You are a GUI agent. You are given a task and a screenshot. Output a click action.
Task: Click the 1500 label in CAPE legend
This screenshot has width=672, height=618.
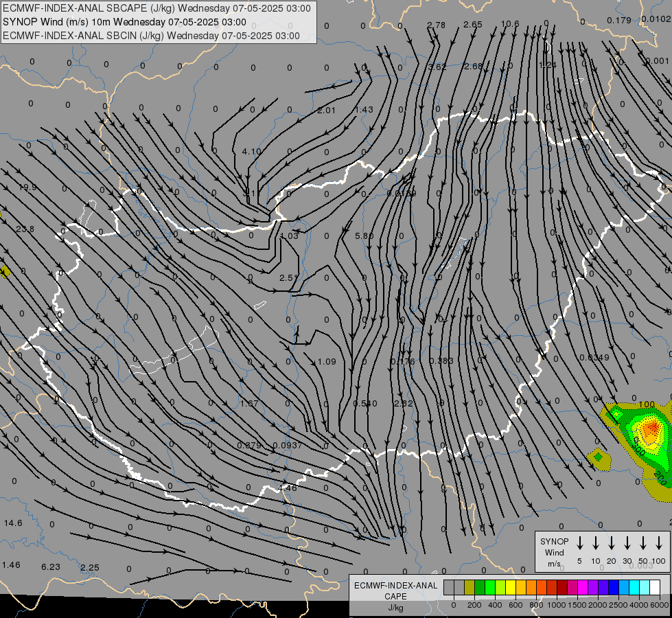coord(577,605)
